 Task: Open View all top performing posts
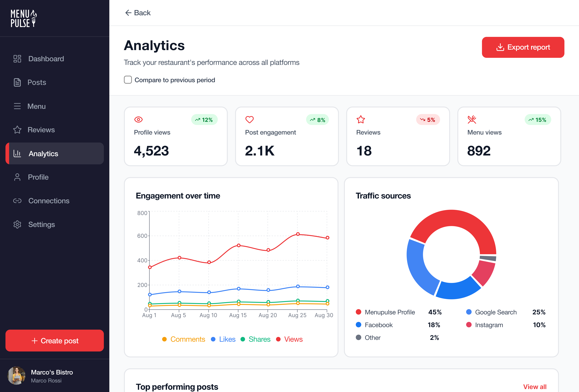click(535, 387)
